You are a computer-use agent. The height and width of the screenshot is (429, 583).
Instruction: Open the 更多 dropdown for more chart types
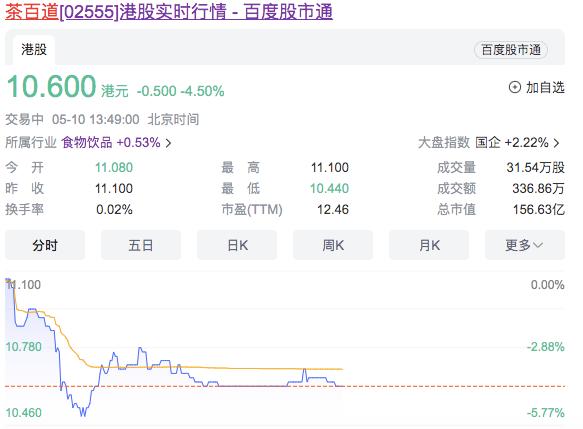tap(525, 245)
